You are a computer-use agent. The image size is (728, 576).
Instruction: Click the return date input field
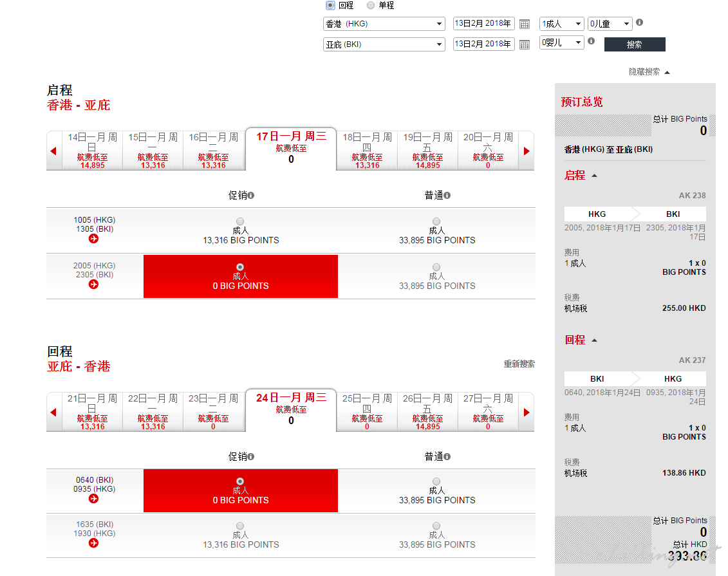coord(483,44)
